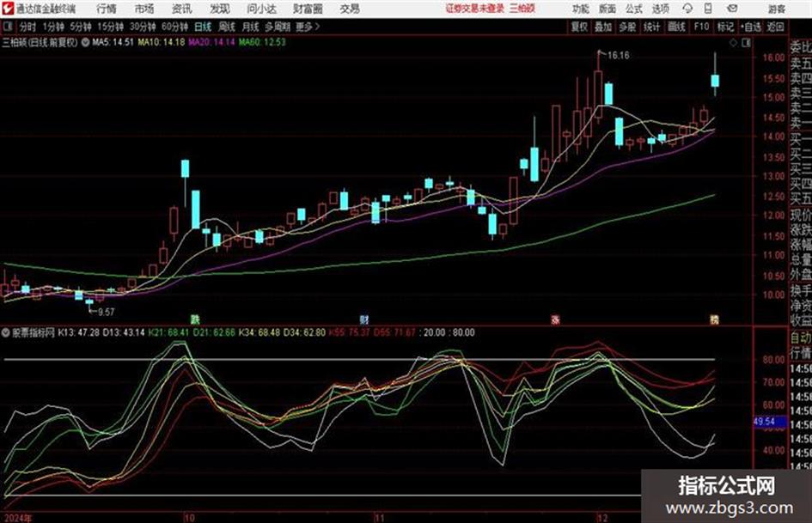Image resolution: width=812 pixels, height=523 pixels.
Task: Click MA10: 14.18 label
Action: pos(162,42)
